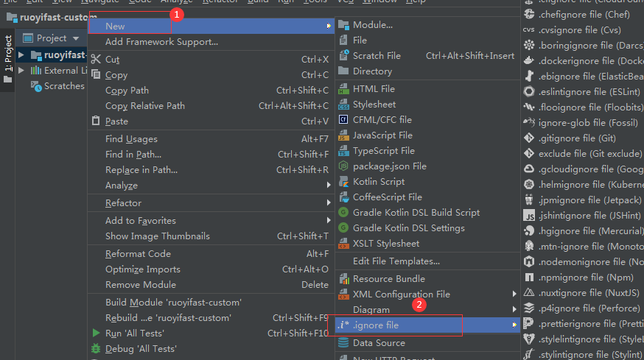The width and height of the screenshot is (644, 360).
Task: Click the Data Source database icon
Action: [x=343, y=343]
